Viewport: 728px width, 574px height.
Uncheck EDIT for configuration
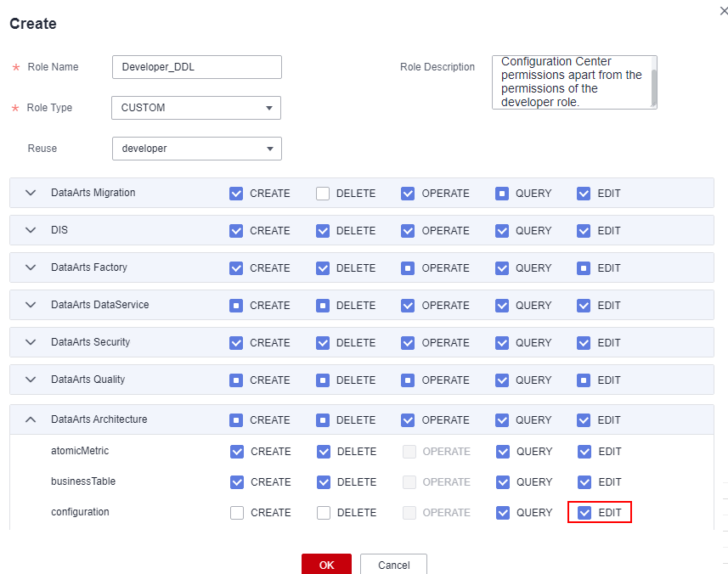coord(584,513)
